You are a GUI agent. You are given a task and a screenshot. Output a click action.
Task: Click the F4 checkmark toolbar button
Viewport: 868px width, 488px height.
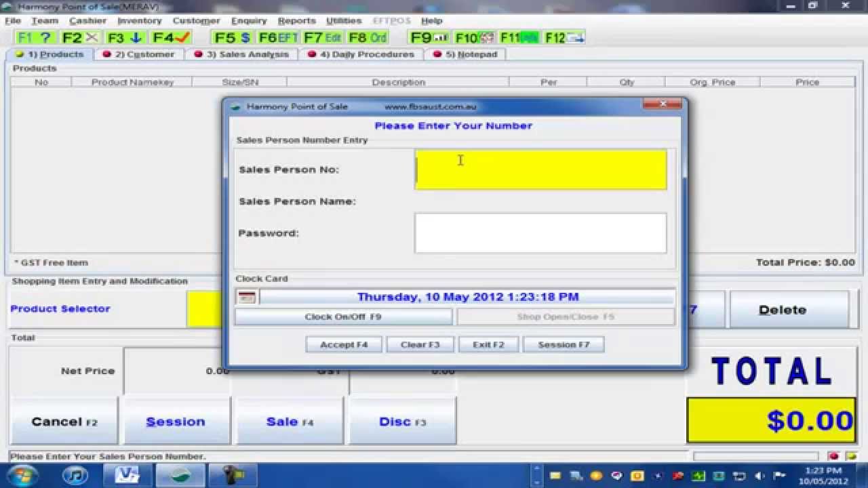170,37
